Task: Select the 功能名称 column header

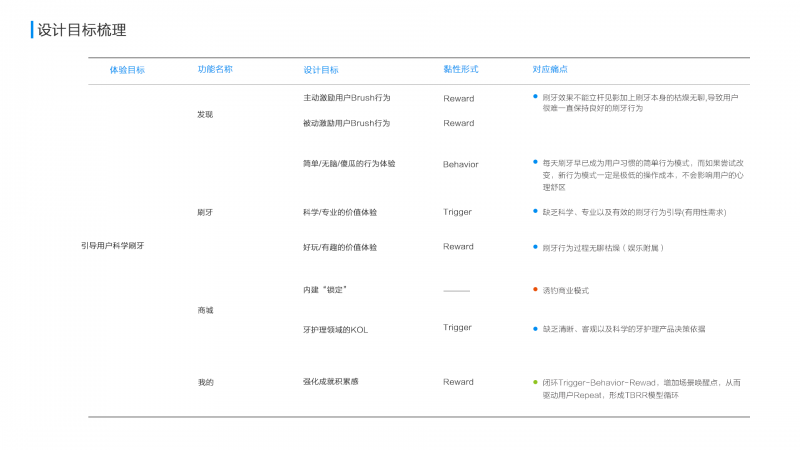Action: (x=215, y=69)
